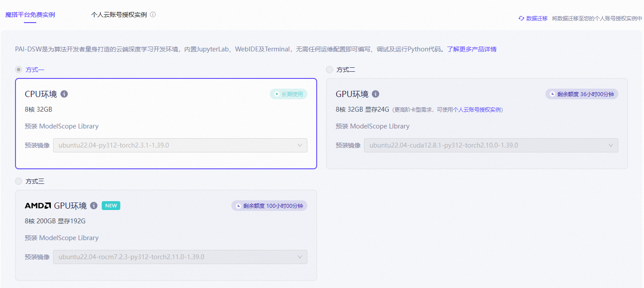The height and width of the screenshot is (288, 644).
Task: Open the cuda12.8.1 预装镜像 dropdown
Action: [x=491, y=145]
